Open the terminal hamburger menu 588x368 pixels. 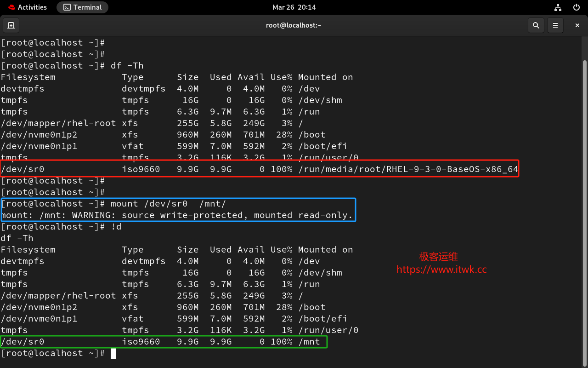tap(555, 25)
